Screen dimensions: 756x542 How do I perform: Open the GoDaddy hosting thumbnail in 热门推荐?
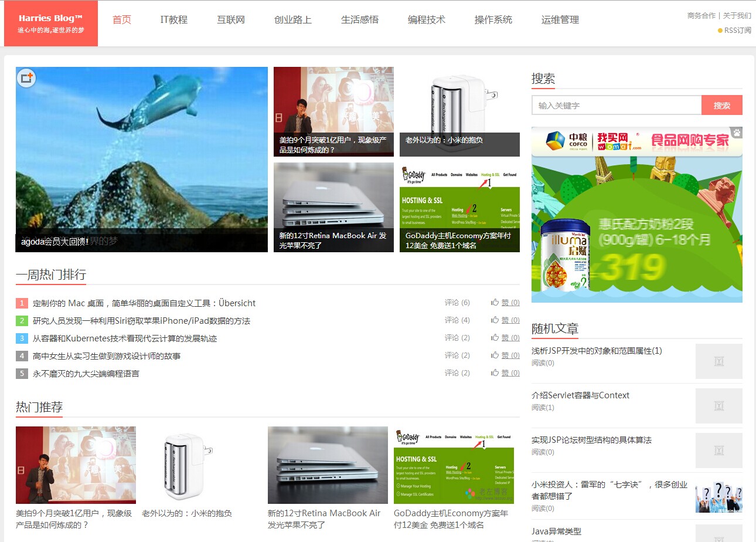pyautogui.click(x=454, y=465)
